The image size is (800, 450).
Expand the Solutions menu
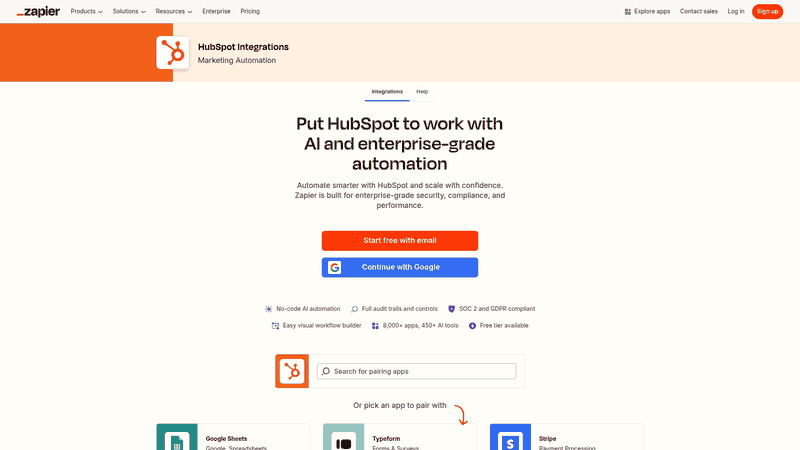[x=129, y=11]
